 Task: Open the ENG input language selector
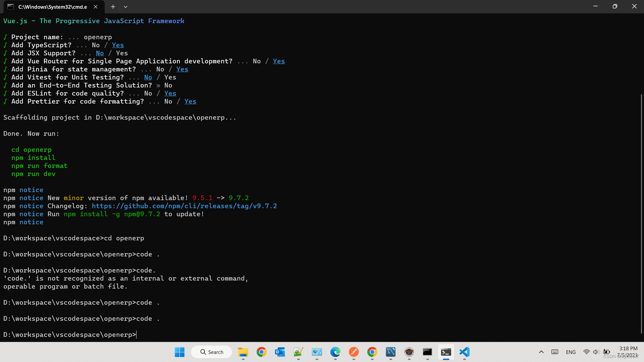[571, 352]
